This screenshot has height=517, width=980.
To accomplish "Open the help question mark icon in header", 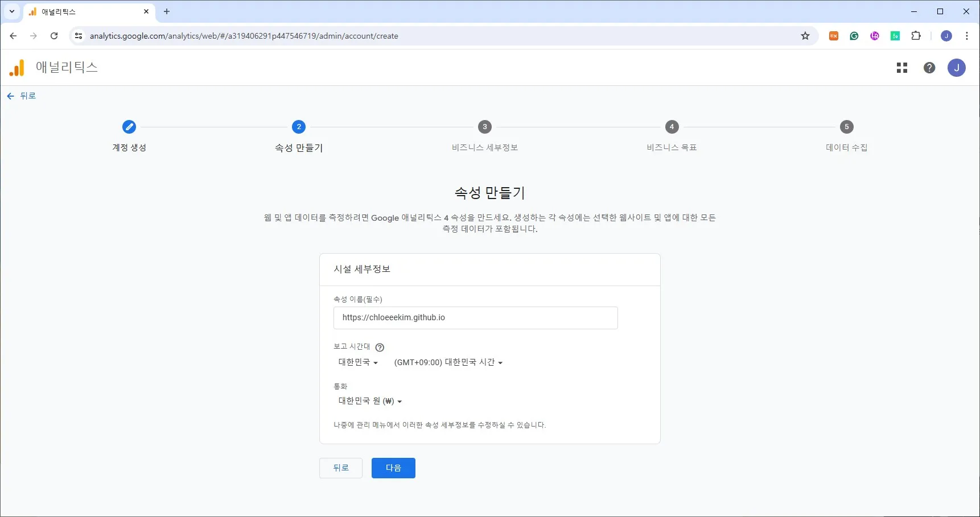I will [x=929, y=68].
